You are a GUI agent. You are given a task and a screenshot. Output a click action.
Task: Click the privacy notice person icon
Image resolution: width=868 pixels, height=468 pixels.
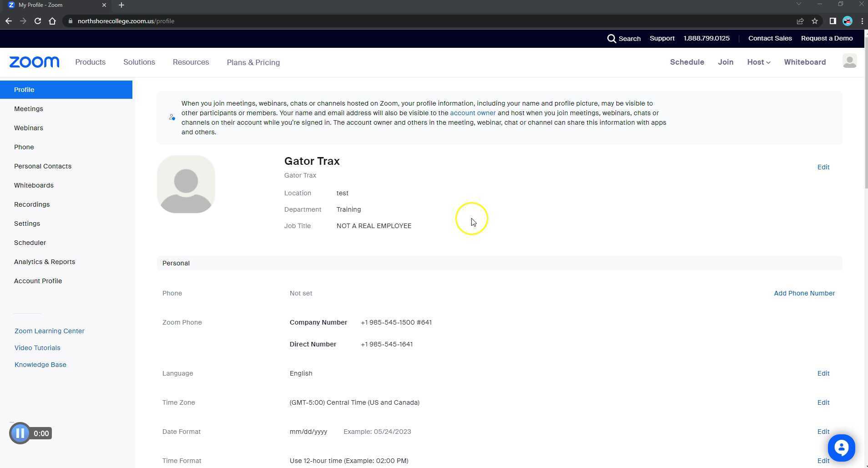pos(172,117)
